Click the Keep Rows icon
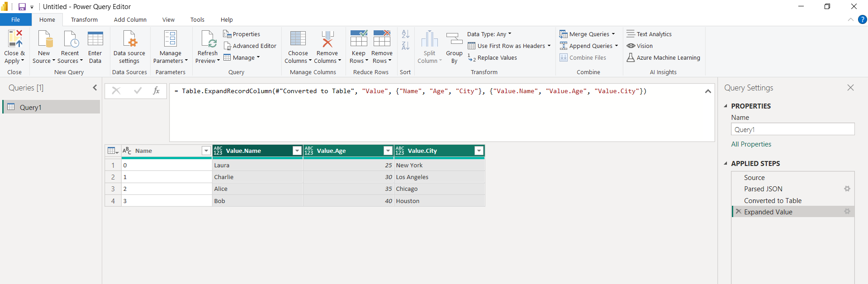The image size is (868, 284). [359, 39]
